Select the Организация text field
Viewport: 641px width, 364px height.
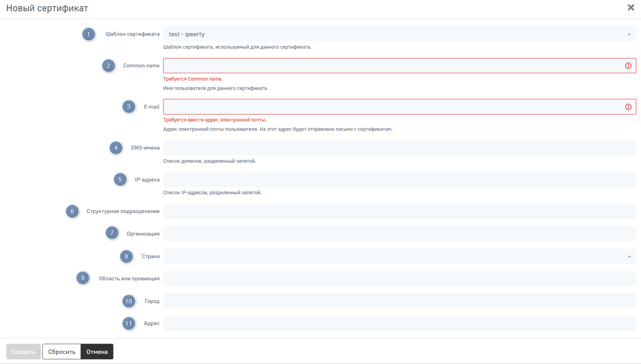tap(399, 233)
